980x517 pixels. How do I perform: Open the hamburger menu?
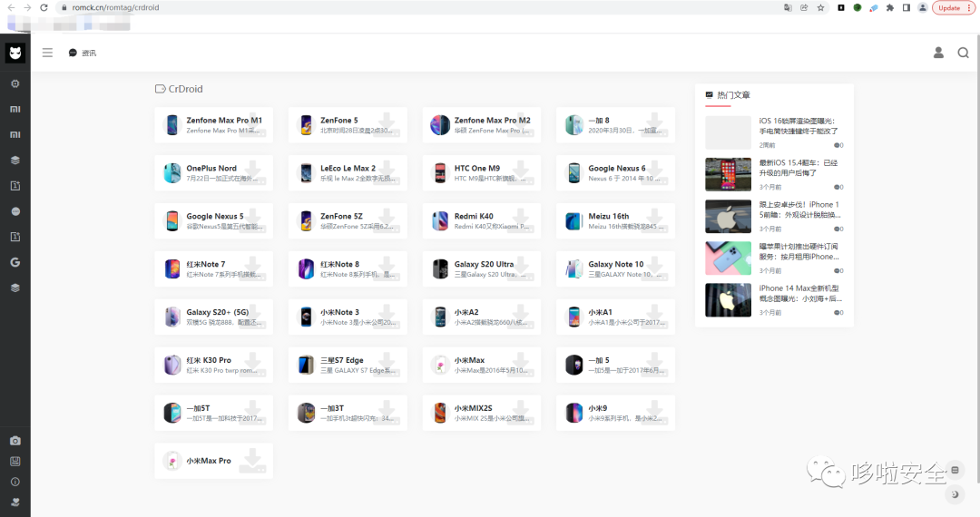pyautogui.click(x=47, y=54)
